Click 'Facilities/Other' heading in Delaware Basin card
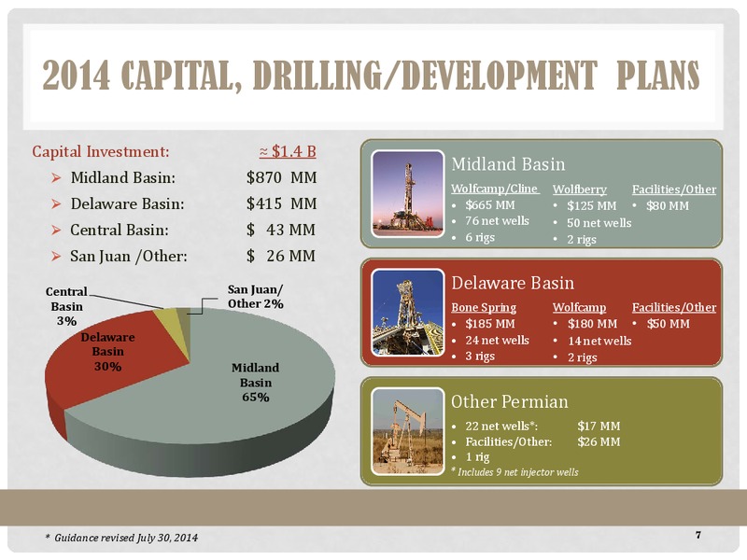Screen dimensions: 747x560 (674, 308)
